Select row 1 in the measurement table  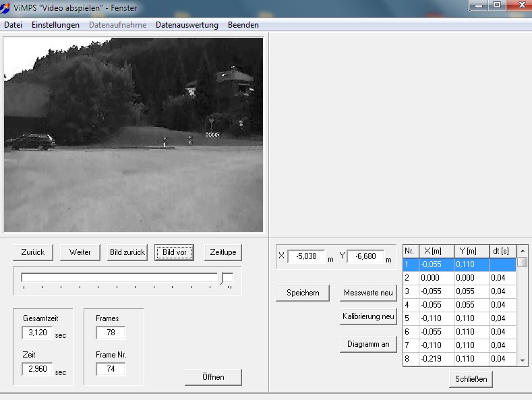tap(459, 264)
